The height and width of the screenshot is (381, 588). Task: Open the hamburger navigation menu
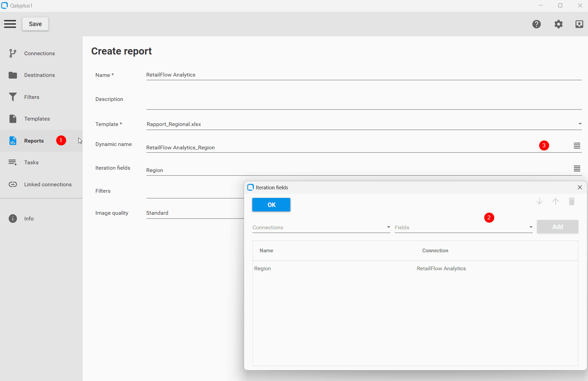pyautogui.click(x=10, y=24)
